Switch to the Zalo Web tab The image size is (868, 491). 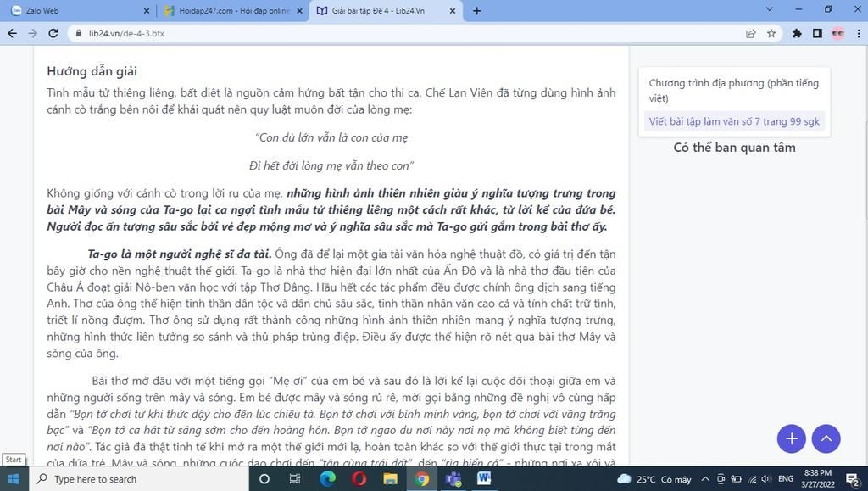coord(81,10)
